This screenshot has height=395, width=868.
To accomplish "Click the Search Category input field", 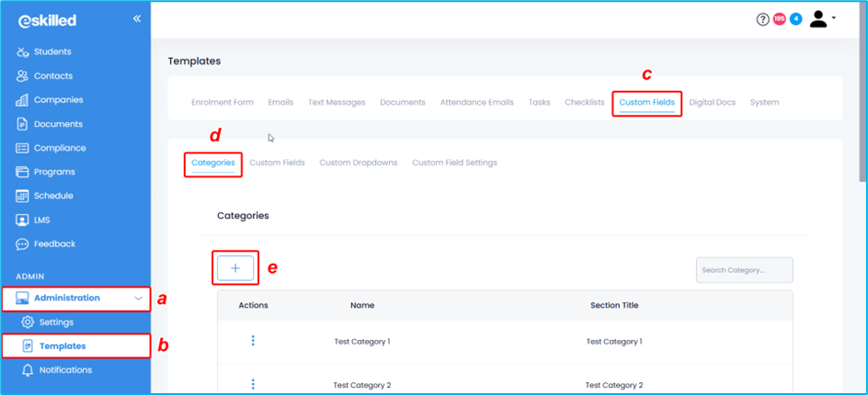I will (743, 270).
